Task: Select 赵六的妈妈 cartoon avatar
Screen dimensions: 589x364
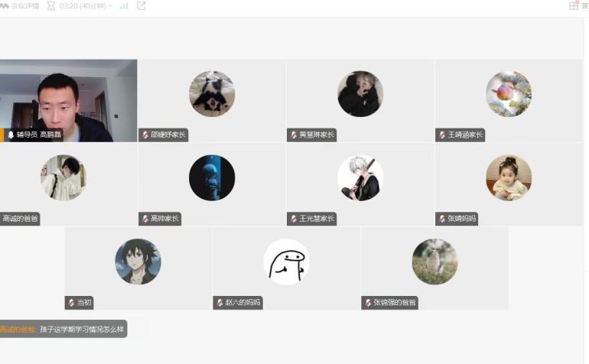Action: tap(286, 262)
